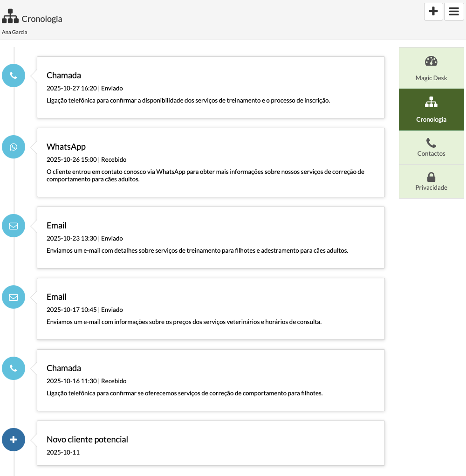This screenshot has height=476, width=466.
Task: Open the WhatsApp entry card
Action: pyautogui.click(x=211, y=162)
